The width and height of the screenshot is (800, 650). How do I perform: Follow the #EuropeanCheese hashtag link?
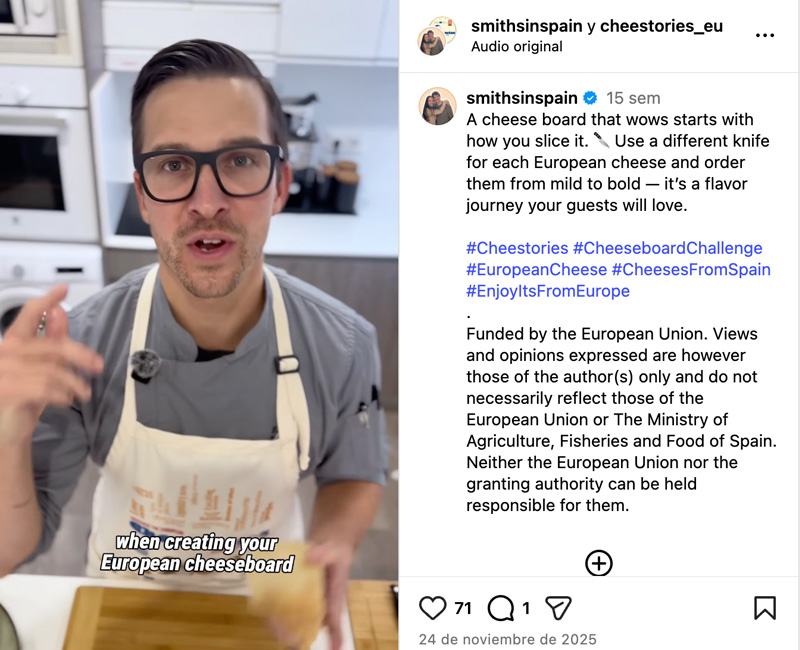tap(536, 269)
